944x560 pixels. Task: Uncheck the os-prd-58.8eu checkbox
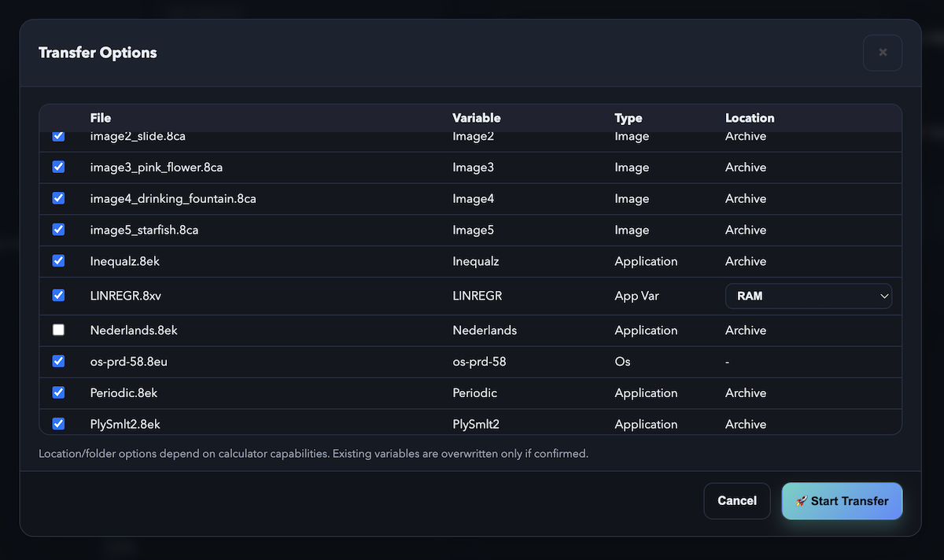click(x=58, y=361)
